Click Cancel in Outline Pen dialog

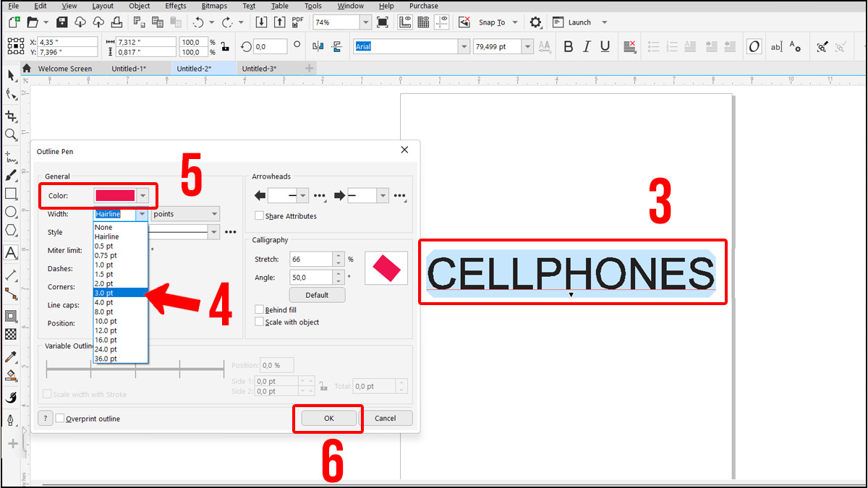coord(386,418)
